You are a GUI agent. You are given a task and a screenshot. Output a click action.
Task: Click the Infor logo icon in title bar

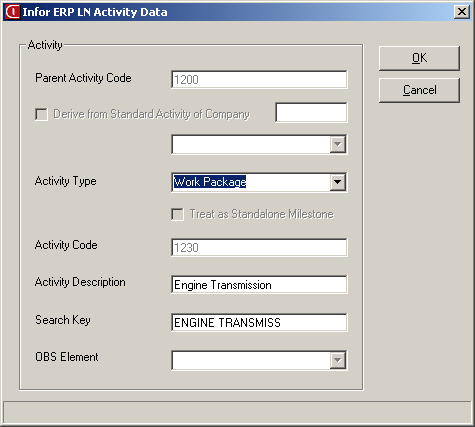(12, 12)
